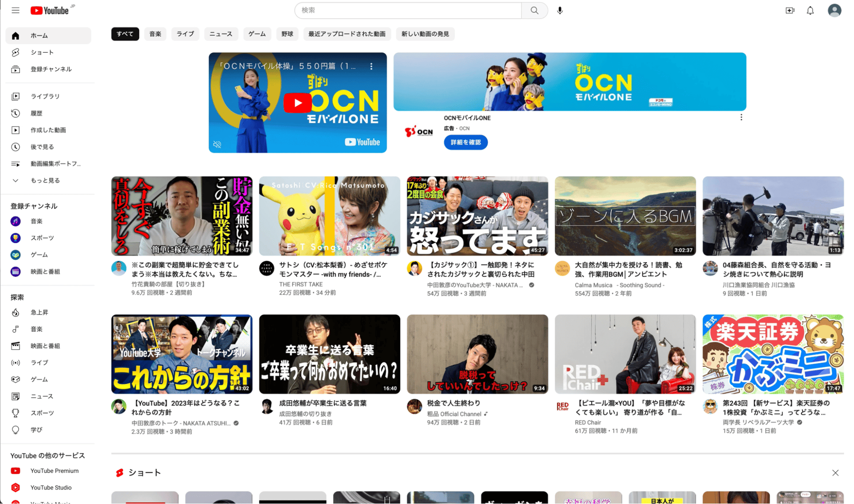Click the '詳細を確認' ad button
The image size is (854, 504).
coord(465,142)
